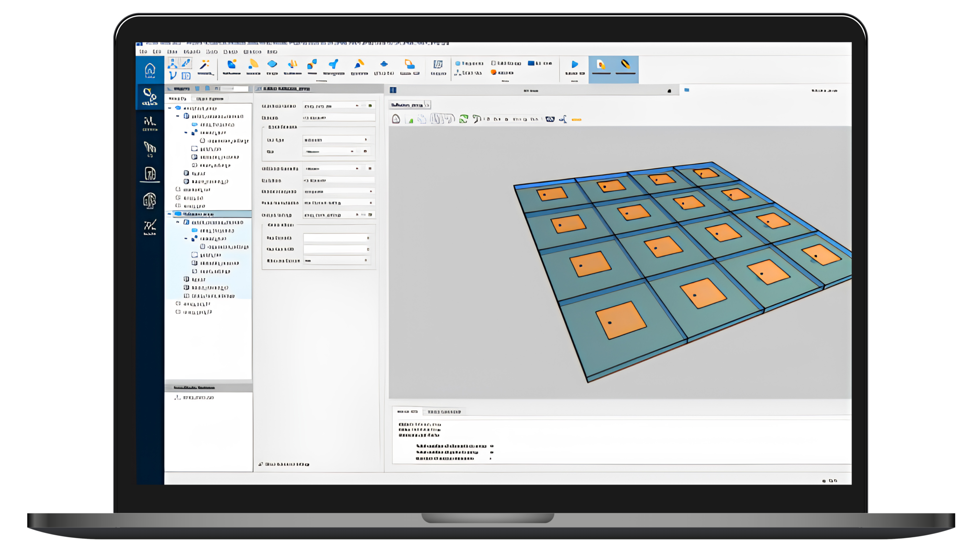
Task: Click the status indicator at bottom-right corner
Action: [830, 480]
